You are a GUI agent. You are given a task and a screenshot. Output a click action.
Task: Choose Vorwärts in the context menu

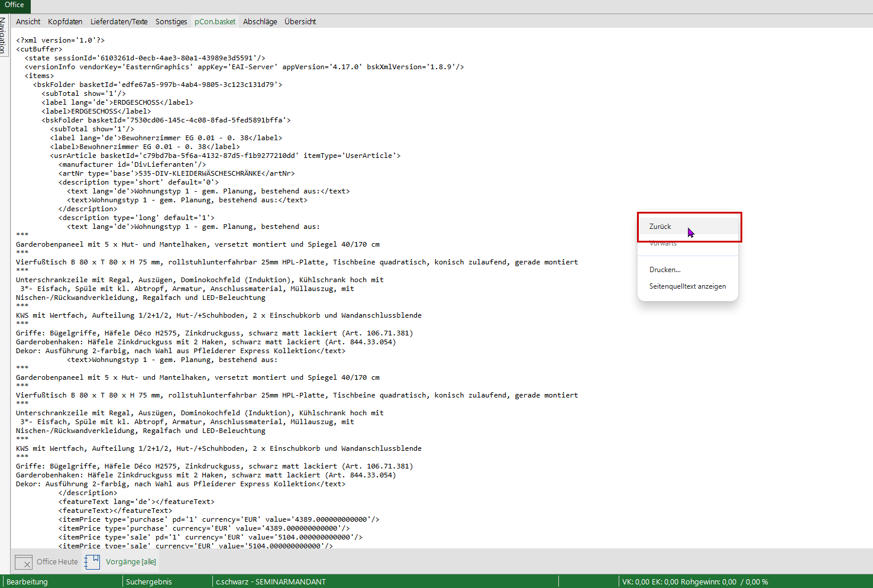(x=663, y=244)
